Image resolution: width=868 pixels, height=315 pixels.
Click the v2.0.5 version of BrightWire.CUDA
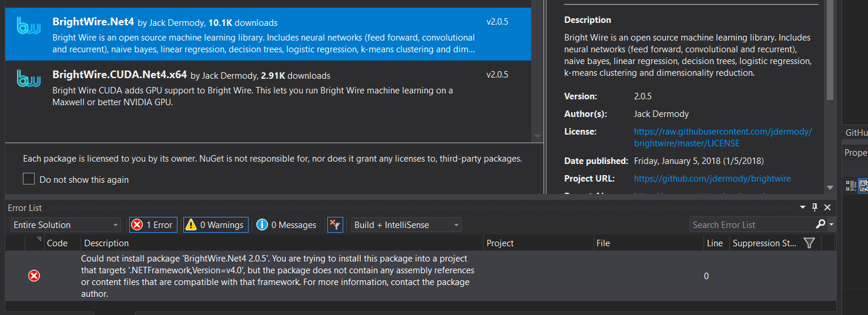click(497, 75)
